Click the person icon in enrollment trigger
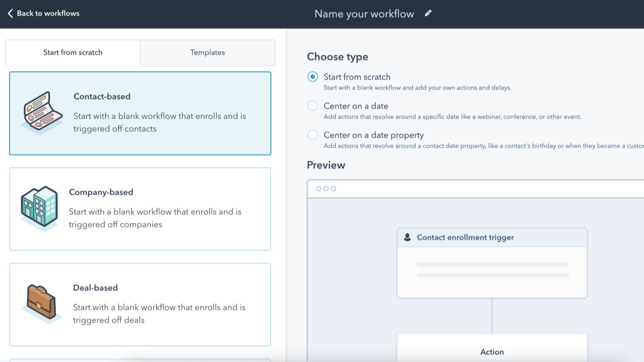 coord(407,238)
